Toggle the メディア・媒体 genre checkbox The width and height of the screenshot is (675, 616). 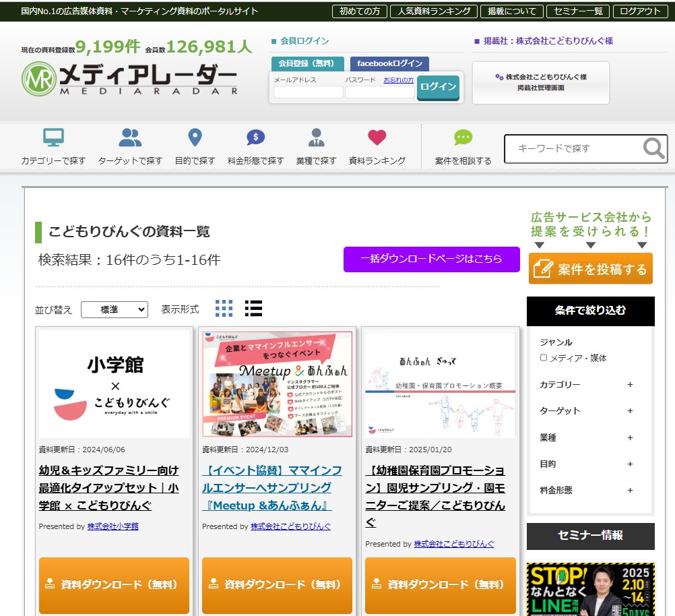544,358
